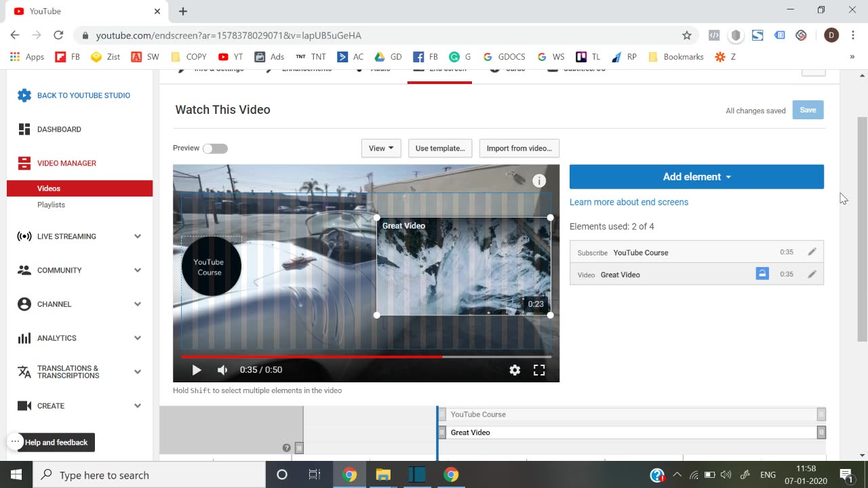Screen dimensions: 868x488
Task: Select YouTube Course timeline bar
Action: (x=631, y=414)
